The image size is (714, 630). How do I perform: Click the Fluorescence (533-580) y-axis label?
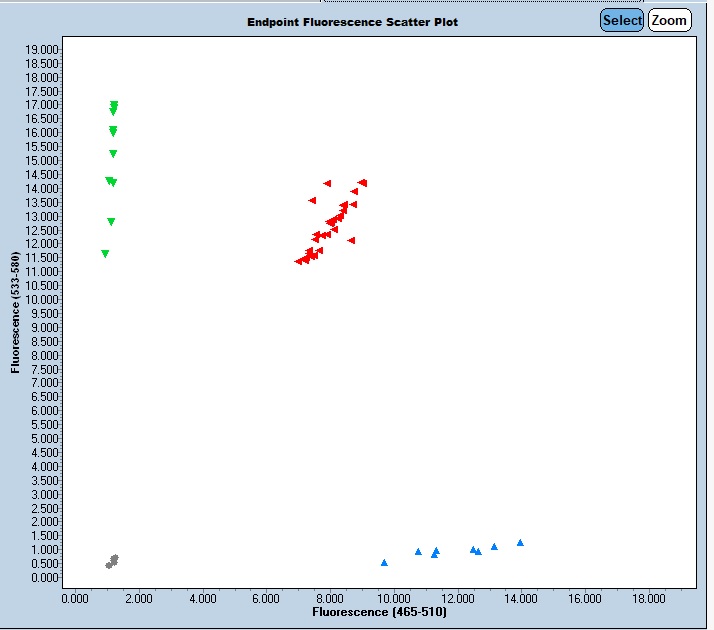pyautogui.click(x=16, y=312)
